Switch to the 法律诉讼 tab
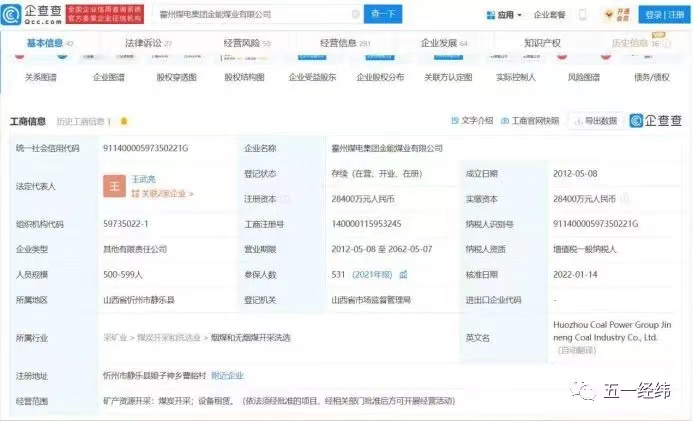The width and height of the screenshot is (693, 421). (147, 44)
